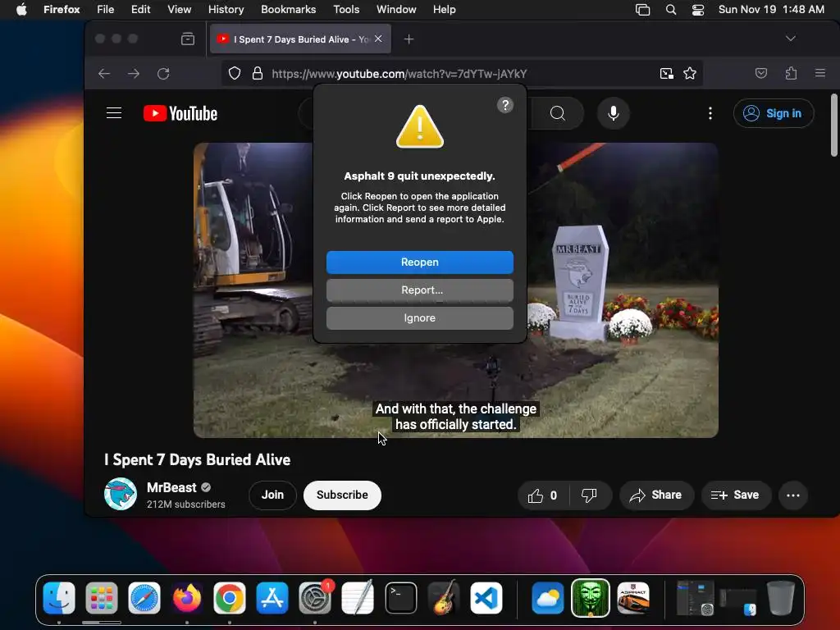Open App Store from the Dock
840x630 pixels.
272,598
